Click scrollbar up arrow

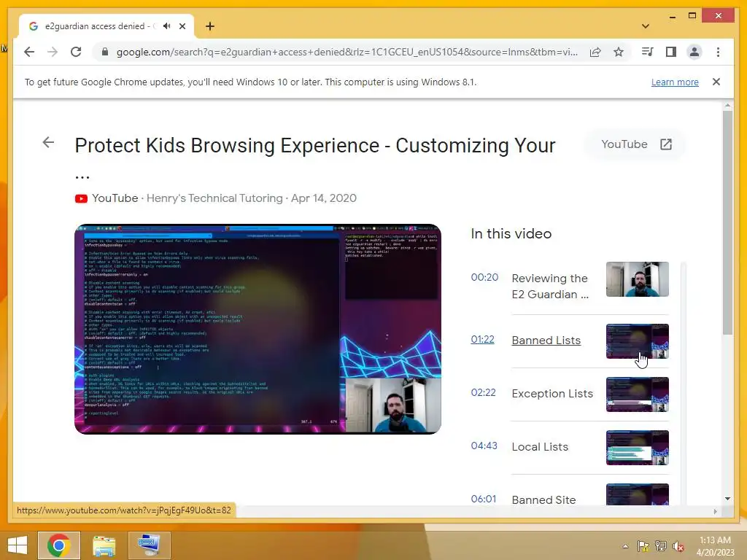[727, 105]
